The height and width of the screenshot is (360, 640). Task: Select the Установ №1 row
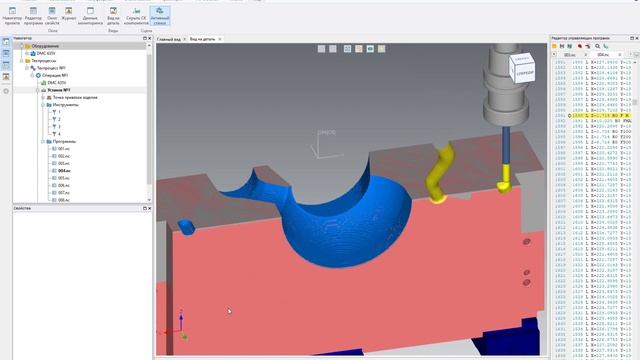(x=80, y=90)
